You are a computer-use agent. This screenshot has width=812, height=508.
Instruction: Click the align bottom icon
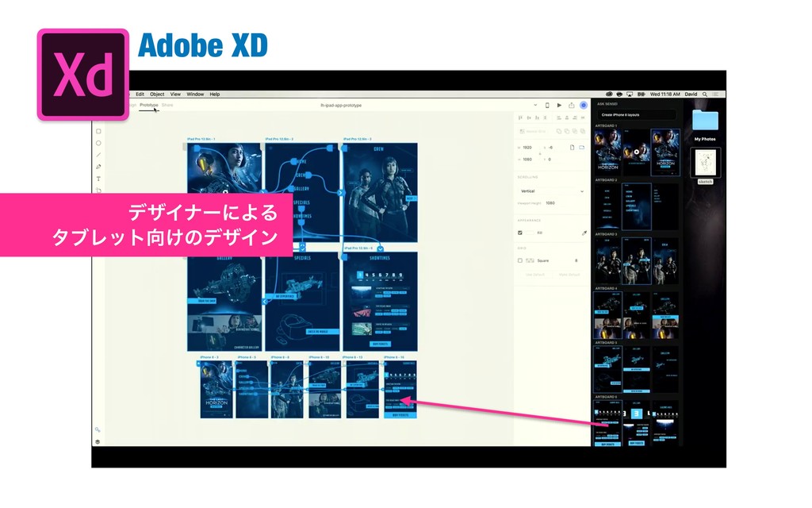(x=537, y=118)
